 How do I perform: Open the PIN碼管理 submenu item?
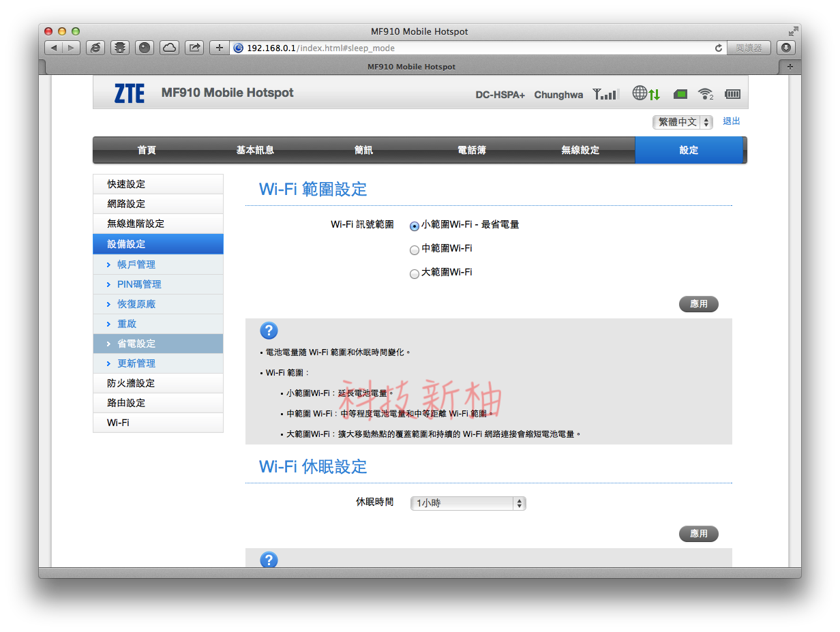[x=158, y=284]
